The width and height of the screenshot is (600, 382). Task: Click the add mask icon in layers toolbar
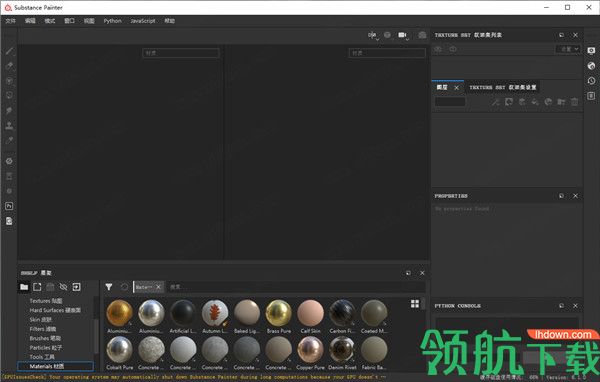[x=509, y=102]
